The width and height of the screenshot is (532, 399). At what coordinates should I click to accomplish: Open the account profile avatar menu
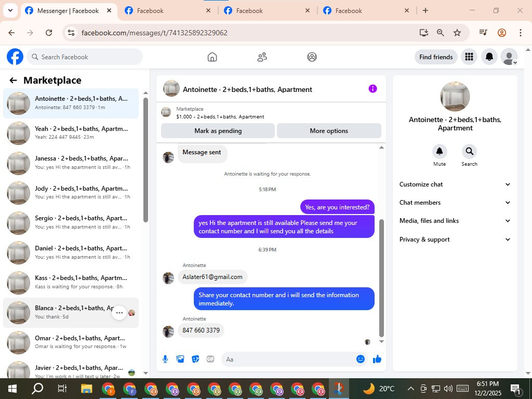click(x=509, y=57)
